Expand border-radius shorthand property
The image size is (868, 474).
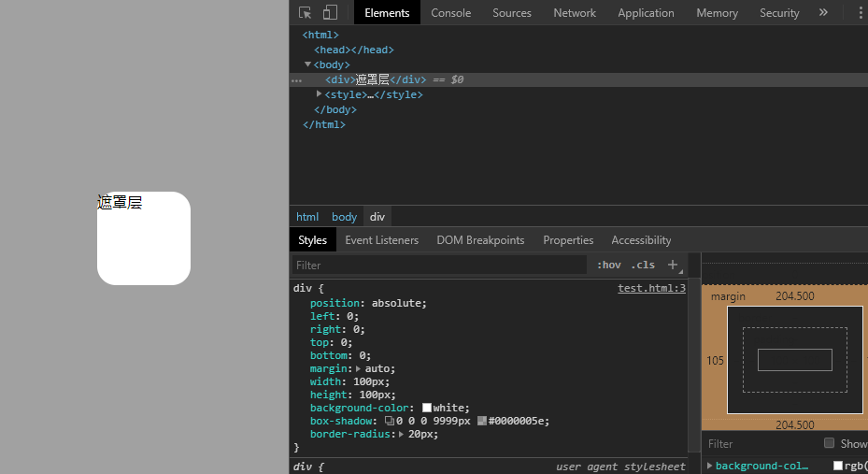pos(402,434)
